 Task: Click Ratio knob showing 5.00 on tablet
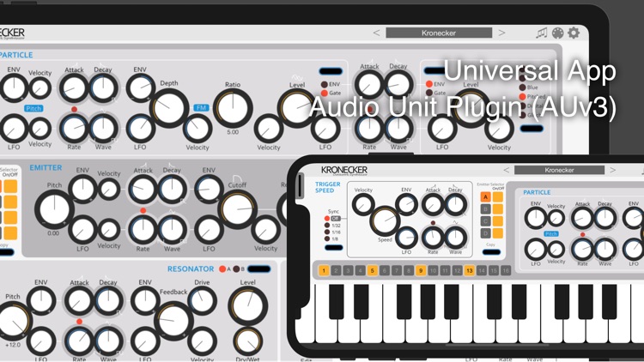coord(233,108)
